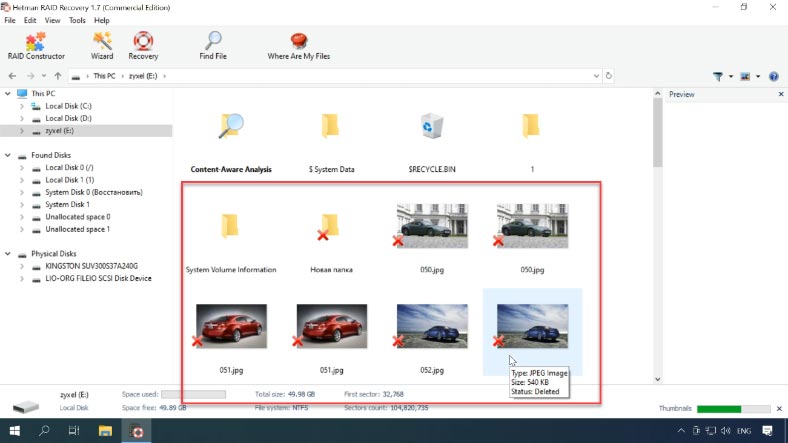The image size is (788, 443).
Task: Click the ENG language indicator
Action: tap(744, 431)
